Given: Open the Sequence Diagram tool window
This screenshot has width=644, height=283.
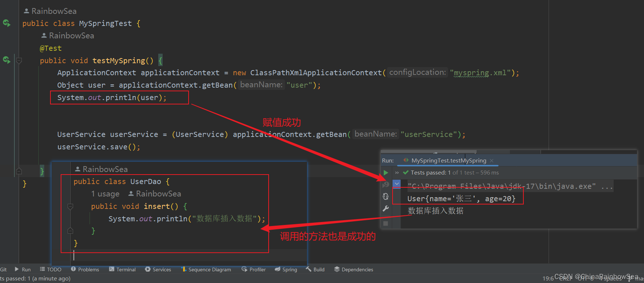Looking at the screenshot, I should [206, 269].
